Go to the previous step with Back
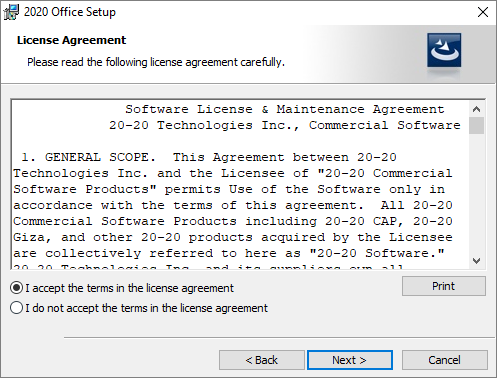The image size is (497, 378). [x=262, y=360]
